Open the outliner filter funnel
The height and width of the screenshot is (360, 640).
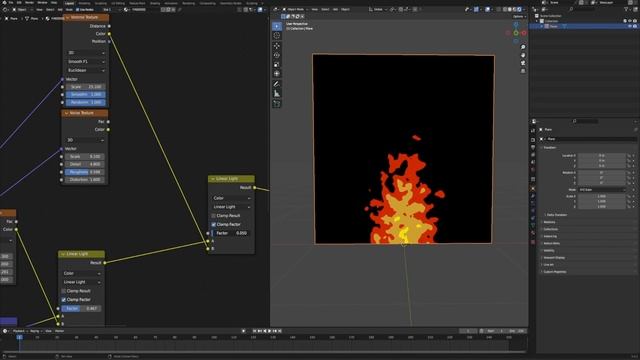(x=627, y=9)
